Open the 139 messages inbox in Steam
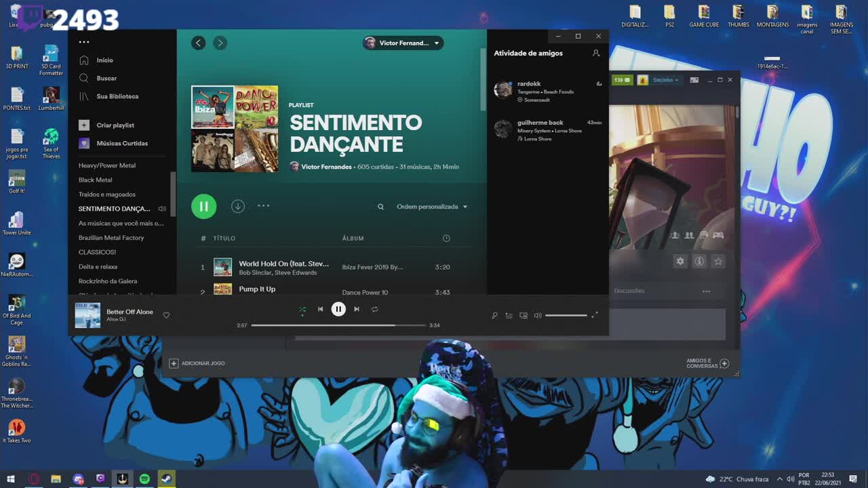 coord(622,80)
